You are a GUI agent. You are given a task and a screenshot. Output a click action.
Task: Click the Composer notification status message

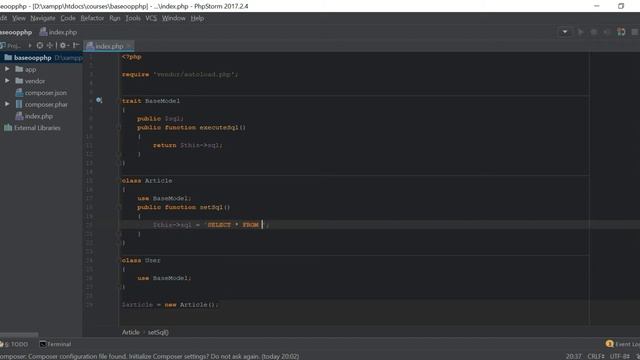149,356
